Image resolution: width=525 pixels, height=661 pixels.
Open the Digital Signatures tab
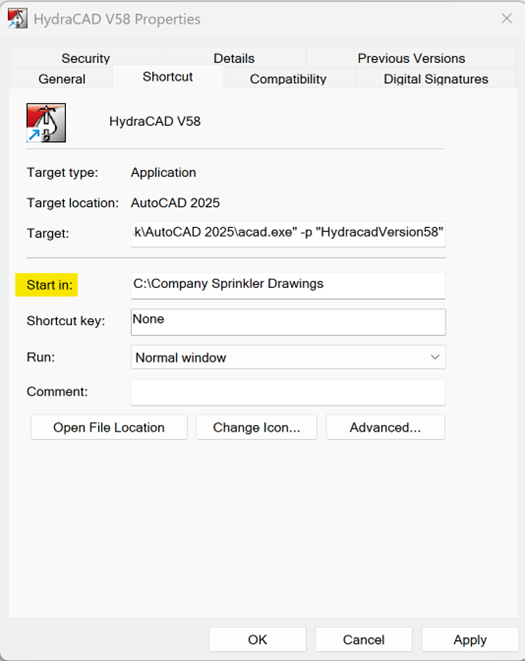[x=436, y=79]
